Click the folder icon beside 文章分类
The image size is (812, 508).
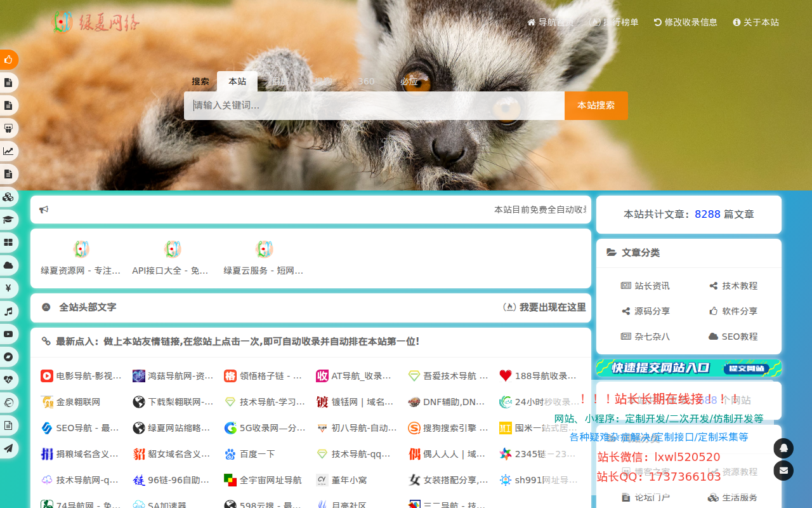pos(612,253)
